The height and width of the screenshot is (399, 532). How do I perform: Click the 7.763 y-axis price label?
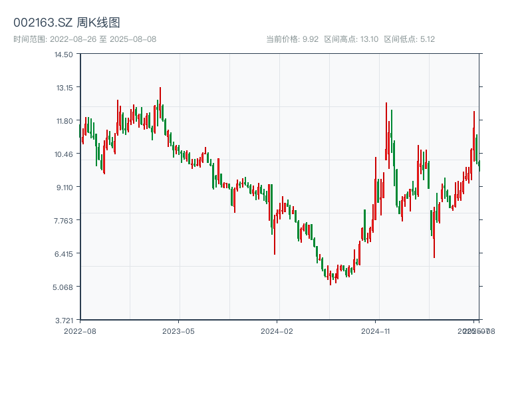click(64, 221)
